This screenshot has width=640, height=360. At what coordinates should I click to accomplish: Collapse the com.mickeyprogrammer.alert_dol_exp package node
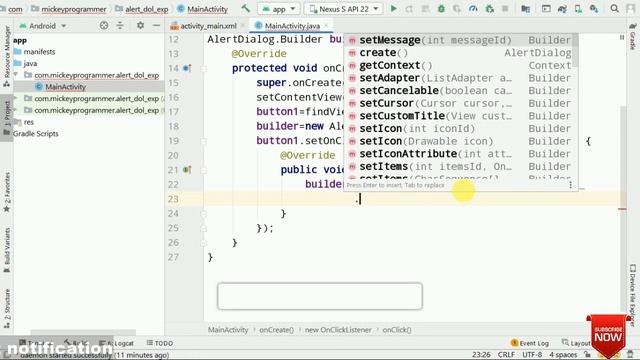(x=16, y=75)
